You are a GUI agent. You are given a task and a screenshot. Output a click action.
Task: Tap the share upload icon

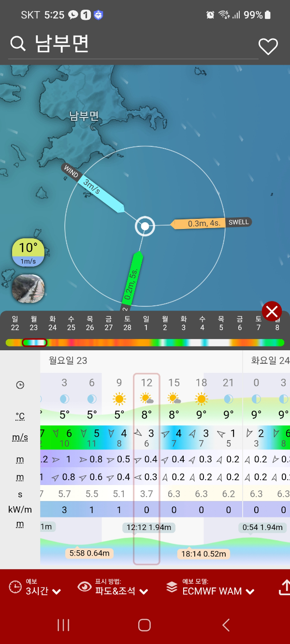tap(285, 587)
